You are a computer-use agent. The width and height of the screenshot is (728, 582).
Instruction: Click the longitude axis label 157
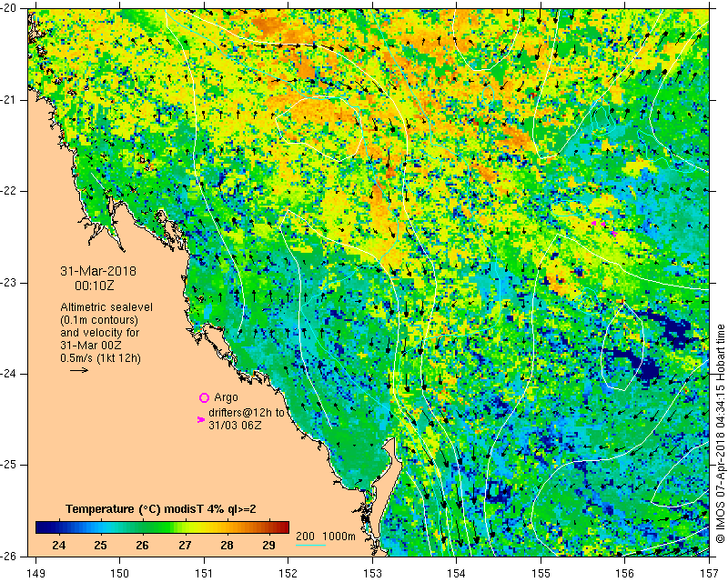tap(709, 573)
